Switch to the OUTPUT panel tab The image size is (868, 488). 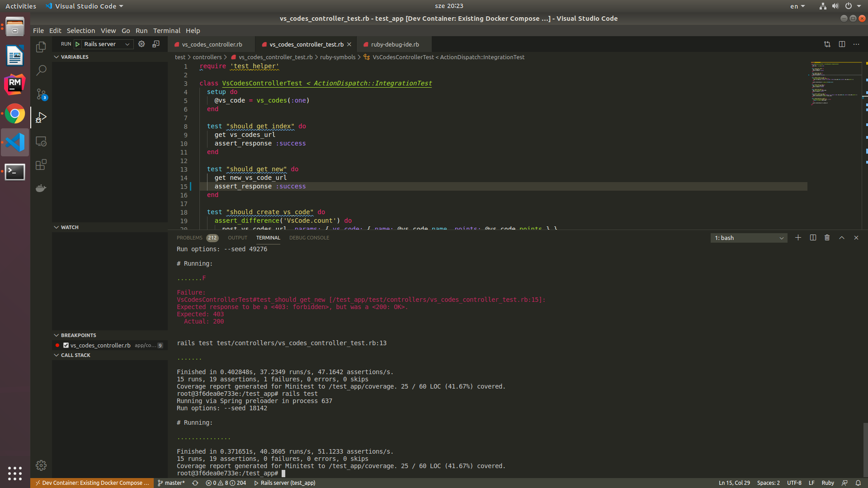tap(237, 238)
